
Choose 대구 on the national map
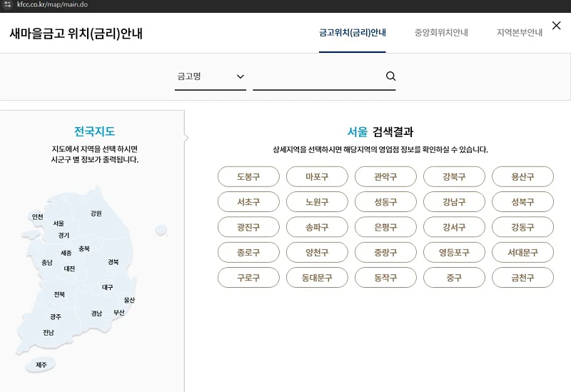click(x=108, y=287)
